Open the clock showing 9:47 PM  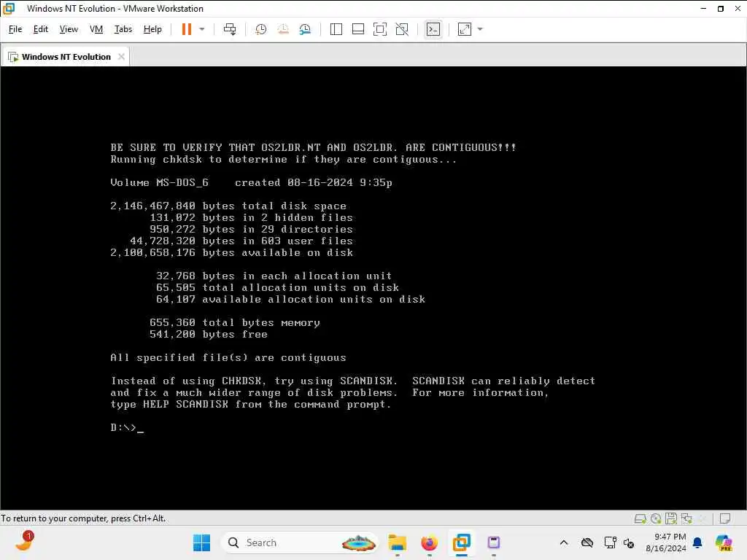tap(665, 542)
